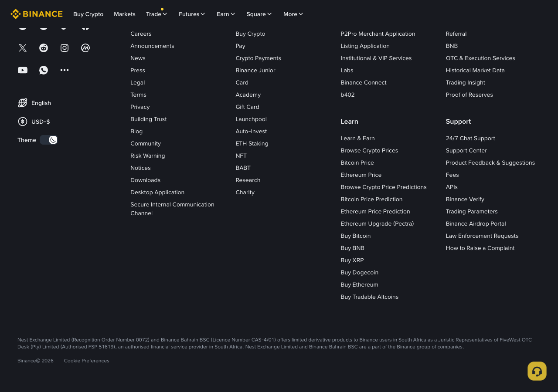The height and width of the screenshot is (392, 558).
Task: Open the Browse Crypto Prices link
Action: [369, 150]
